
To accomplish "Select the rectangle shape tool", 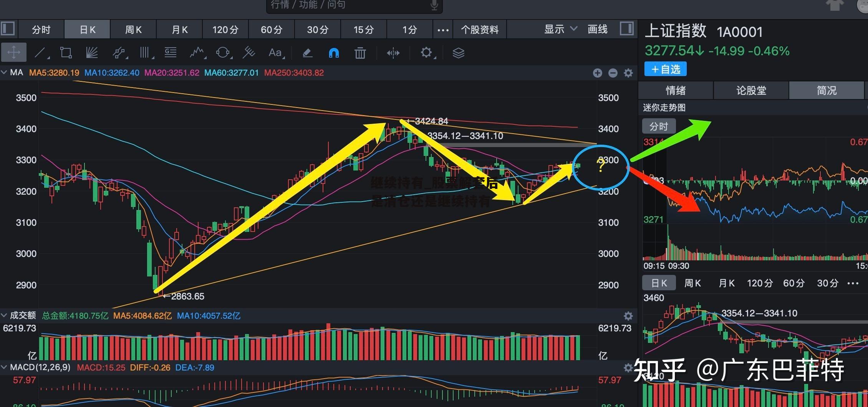I will pos(66,53).
